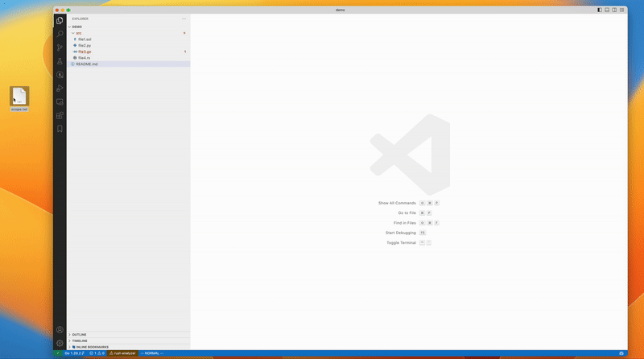Open the errors and warnings status item
This screenshot has width=644, height=359.
click(97, 353)
